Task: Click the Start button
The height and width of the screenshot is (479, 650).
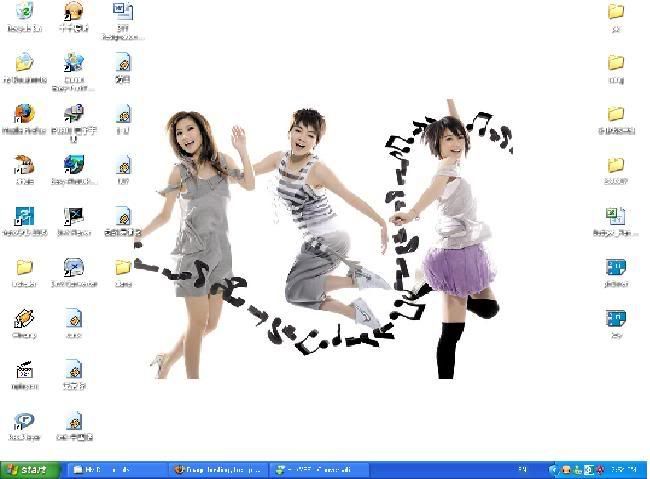Action: (x=27, y=469)
